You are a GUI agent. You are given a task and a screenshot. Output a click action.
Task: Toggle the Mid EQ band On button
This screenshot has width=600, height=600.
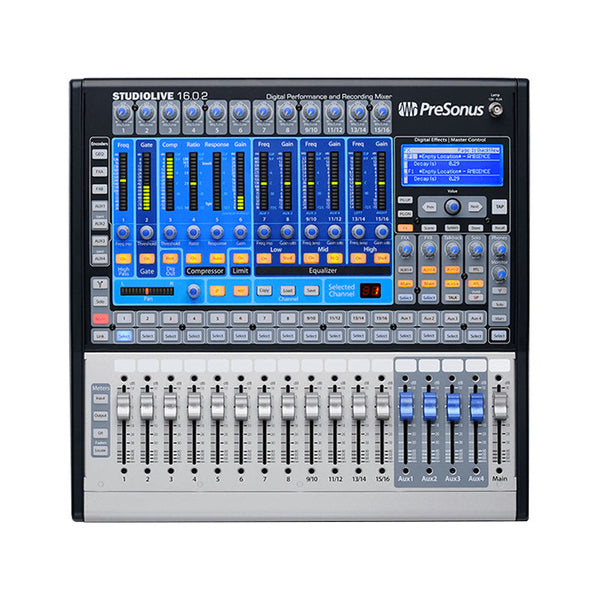point(311,259)
